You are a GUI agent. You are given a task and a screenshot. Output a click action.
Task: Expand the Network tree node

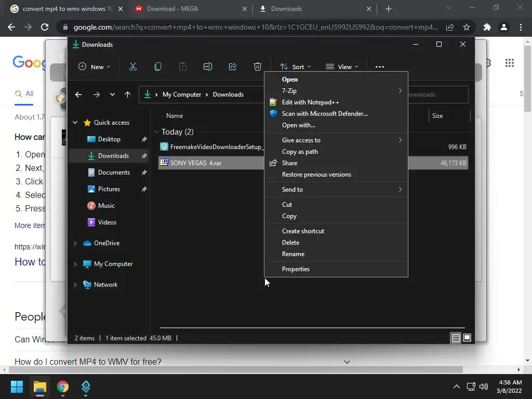pos(75,285)
